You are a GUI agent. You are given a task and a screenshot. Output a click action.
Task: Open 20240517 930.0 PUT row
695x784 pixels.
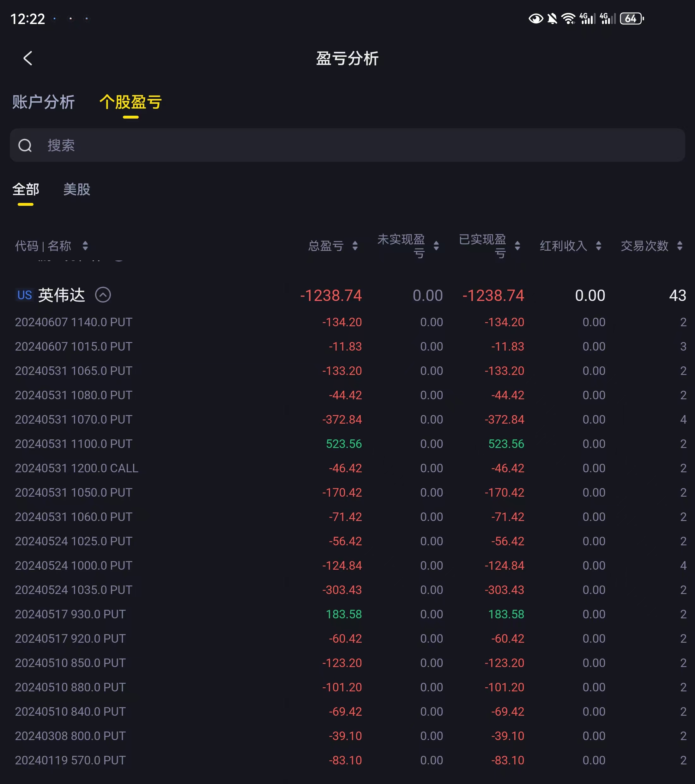[70, 614]
